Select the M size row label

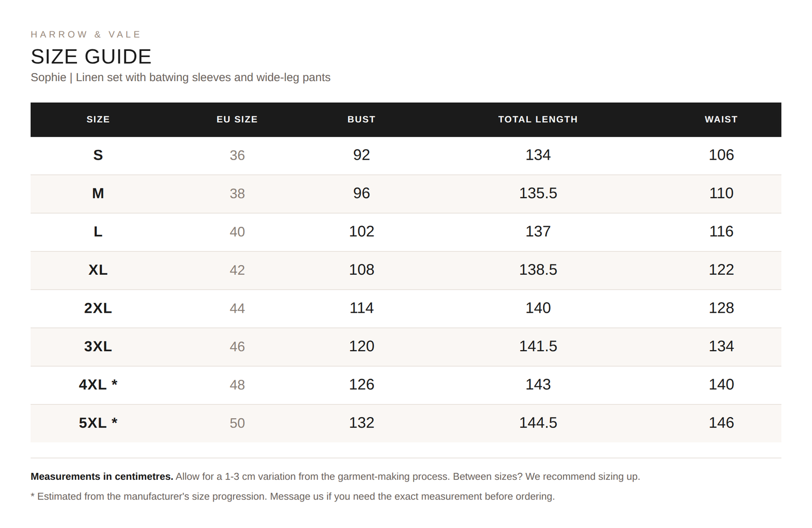[x=98, y=194]
